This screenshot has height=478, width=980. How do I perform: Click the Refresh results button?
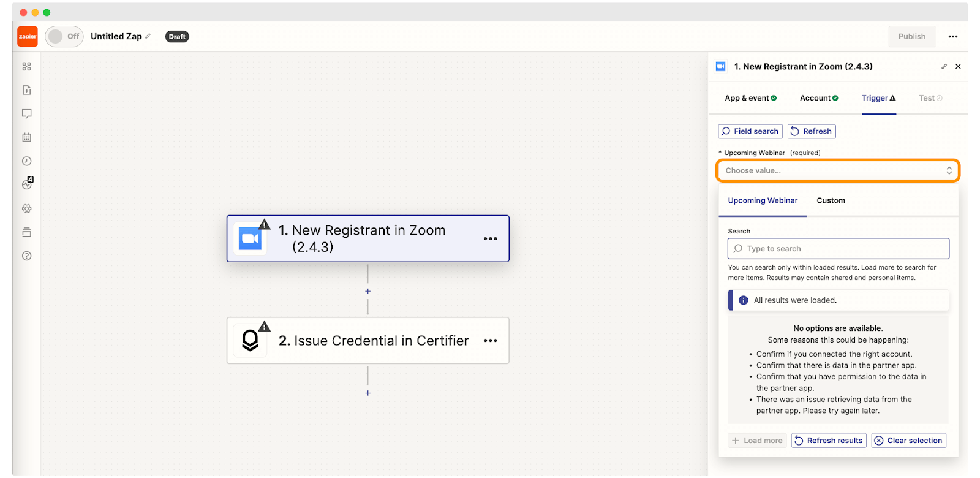[829, 441]
